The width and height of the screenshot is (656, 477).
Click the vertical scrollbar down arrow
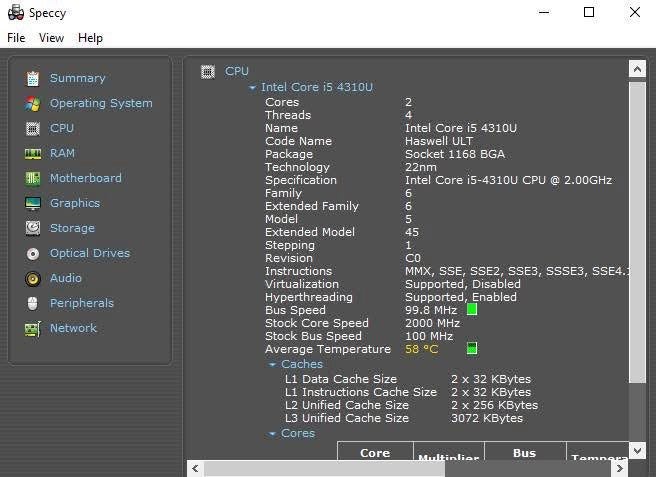[x=637, y=451]
